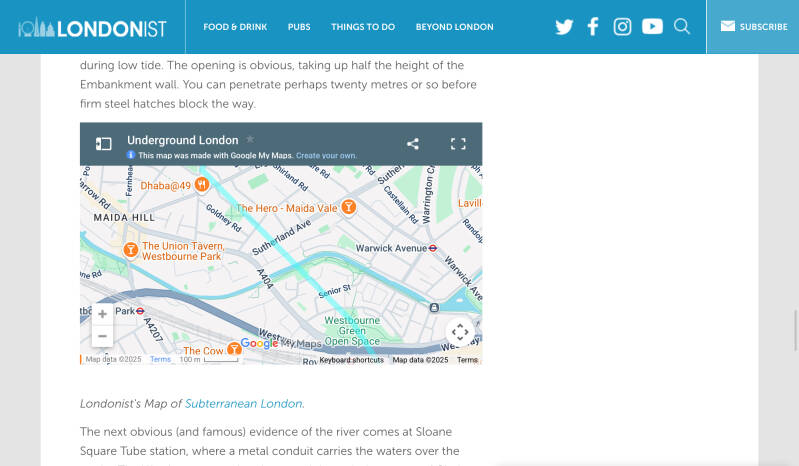Open Londonist's Facebook page
The width and height of the screenshot is (799, 466).
593,26
